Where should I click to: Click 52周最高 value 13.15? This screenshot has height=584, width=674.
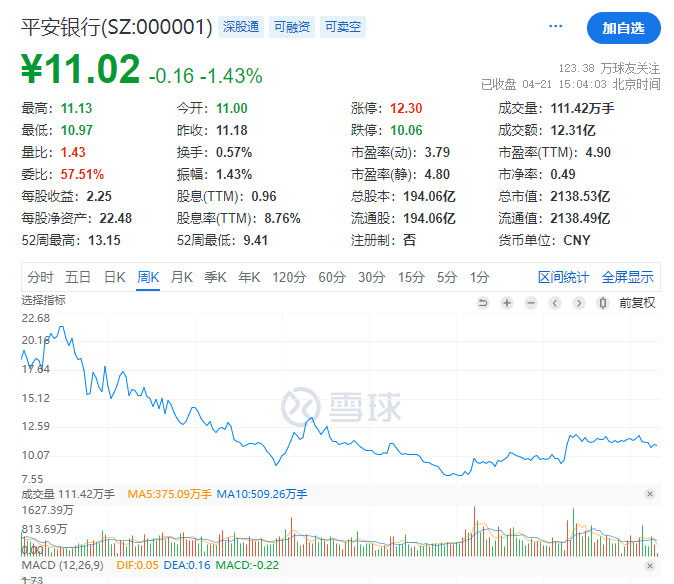click(104, 240)
